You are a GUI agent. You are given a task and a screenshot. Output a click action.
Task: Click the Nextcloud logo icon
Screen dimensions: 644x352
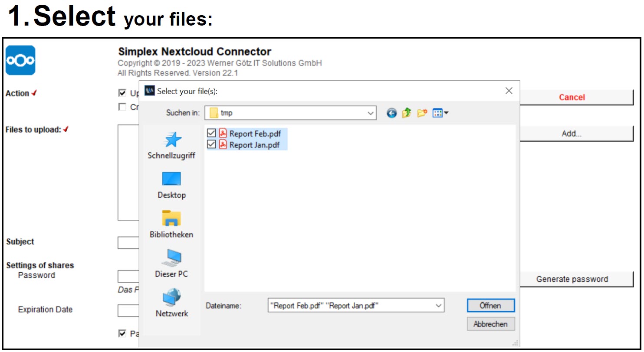pos(20,60)
